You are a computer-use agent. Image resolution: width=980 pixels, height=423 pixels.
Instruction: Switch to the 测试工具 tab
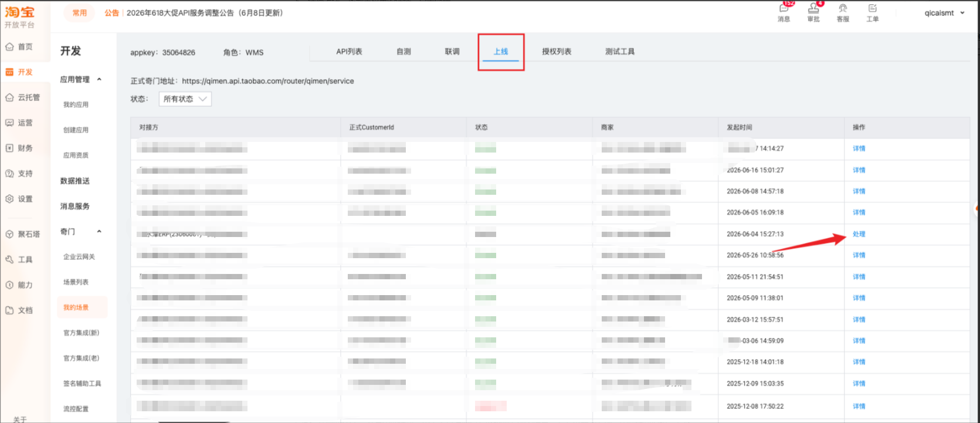click(620, 52)
